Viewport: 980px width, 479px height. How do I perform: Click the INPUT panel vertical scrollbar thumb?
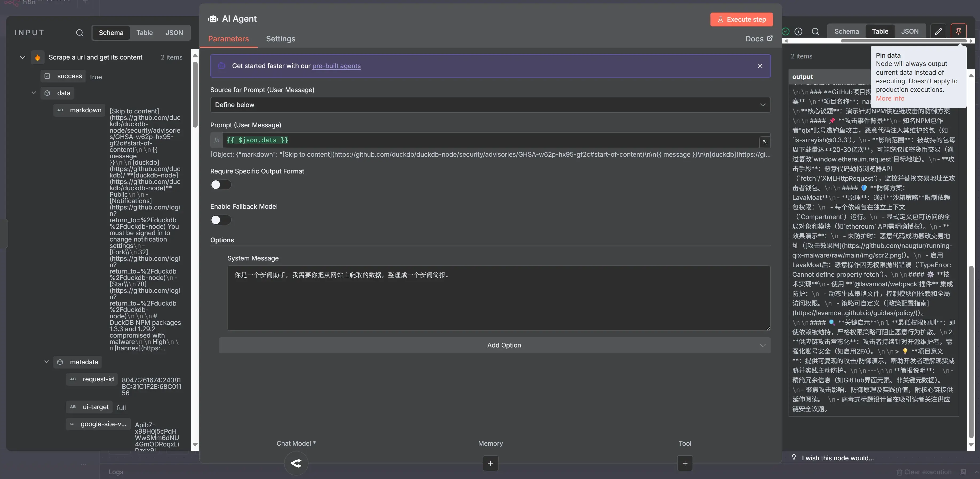click(195, 94)
